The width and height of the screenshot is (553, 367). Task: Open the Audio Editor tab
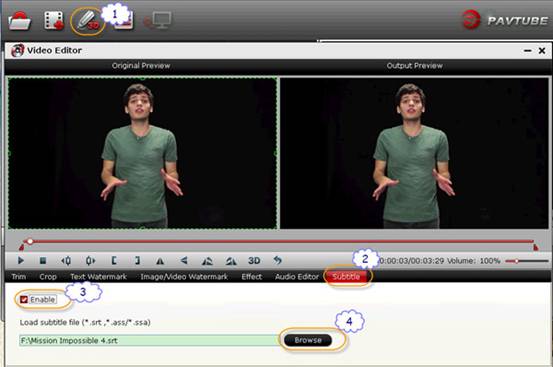pyautogui.click(x=297, y=277)
